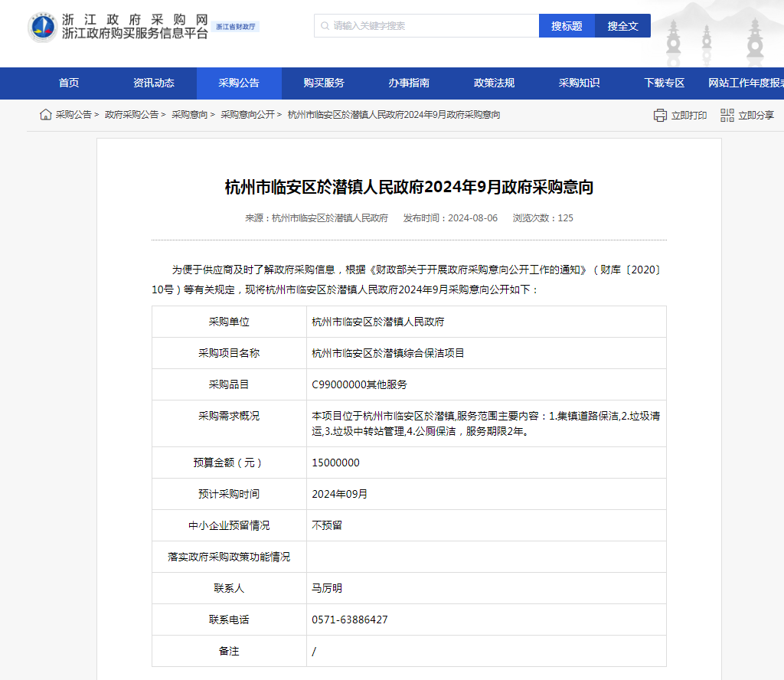Open the 下载专区 menu item
The image size is (784, 680).
pos(664,83)
